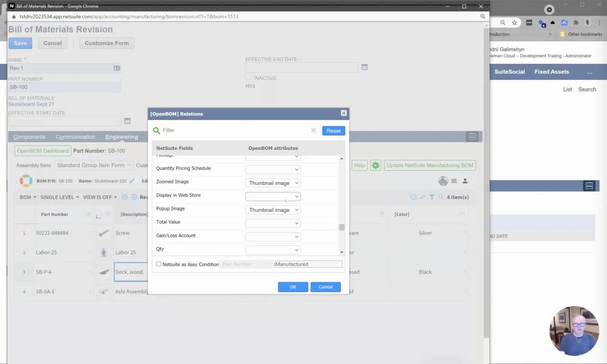This screenshot has height=364, width=607.
Task: Click the funnel filter icon in BOM toolbar
Action: pos(432,197)
